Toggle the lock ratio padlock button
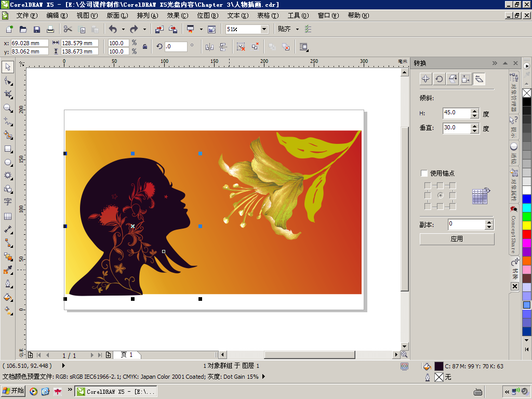The height and width of the screenshot is (399, 532). [x=145, y=47]
